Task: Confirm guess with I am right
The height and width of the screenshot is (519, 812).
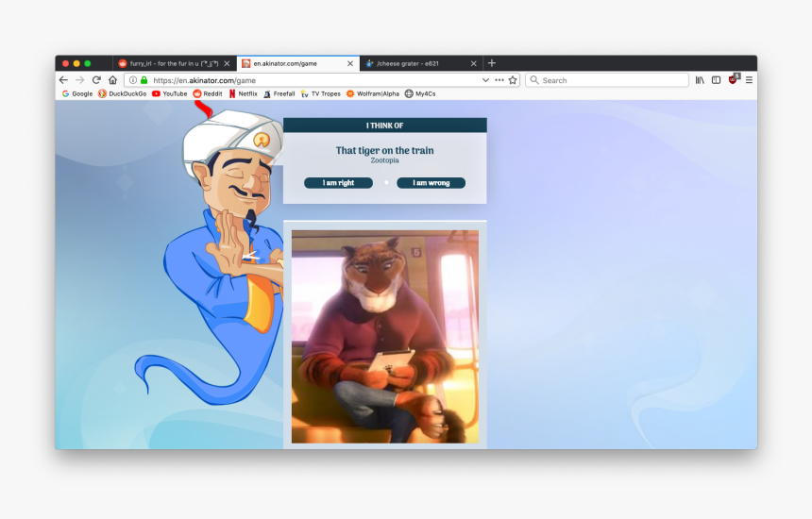Action: [x=338, y=183]
